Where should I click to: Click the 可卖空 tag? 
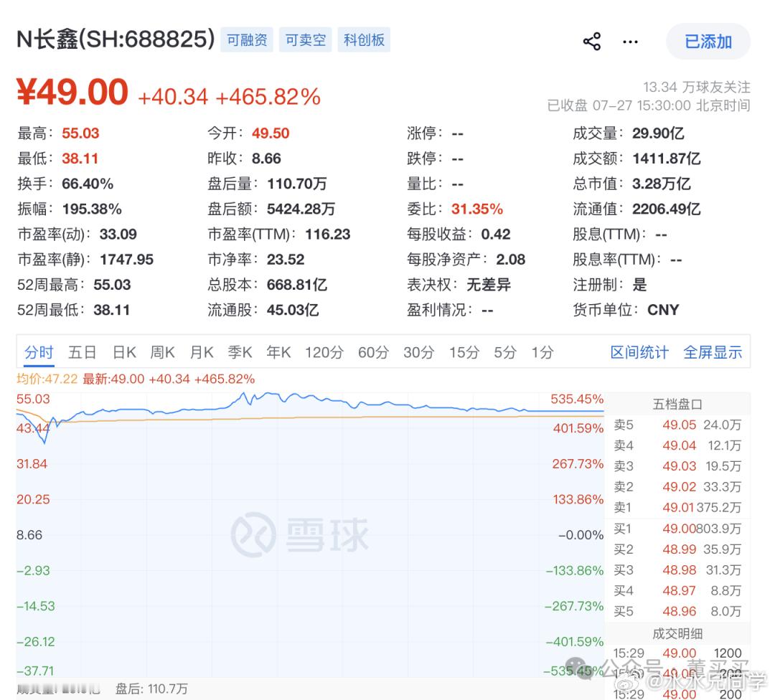[306, 39]
